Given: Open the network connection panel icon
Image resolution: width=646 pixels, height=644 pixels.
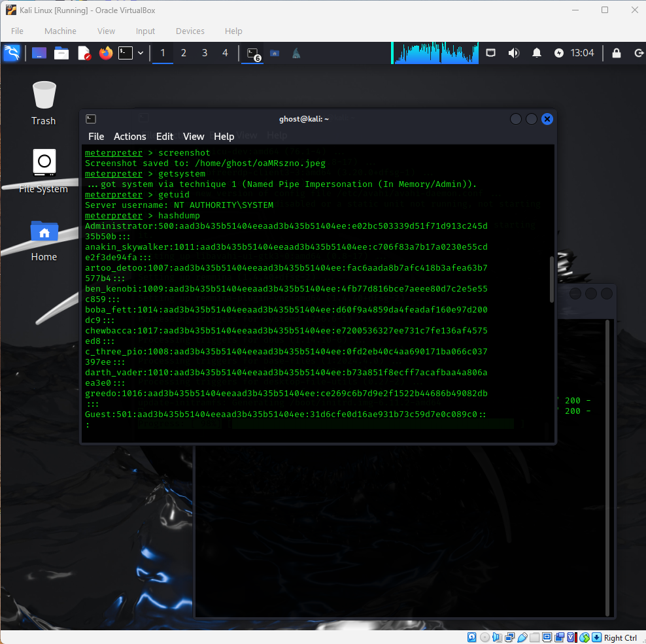Looking at the screenshot, I should [x=490, y=53].
